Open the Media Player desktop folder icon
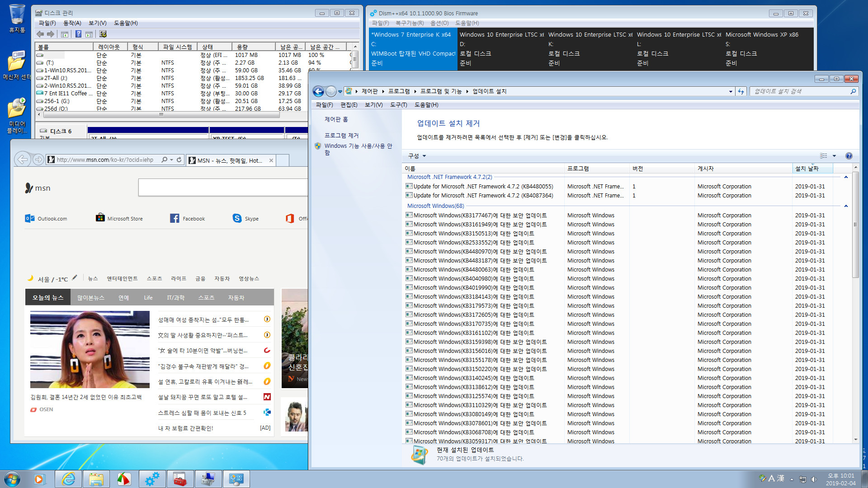 pyautogui.click(x=17, y=116)
